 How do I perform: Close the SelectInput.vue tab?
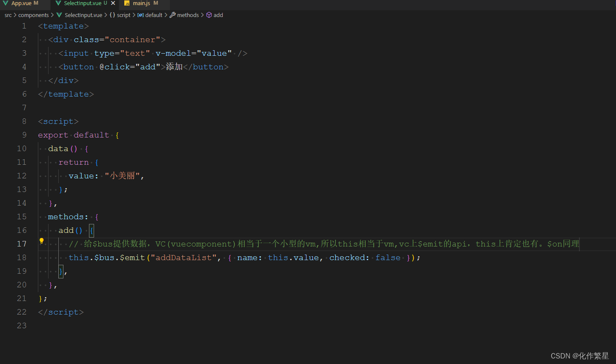pyautogui.click(x=113, y=3)
